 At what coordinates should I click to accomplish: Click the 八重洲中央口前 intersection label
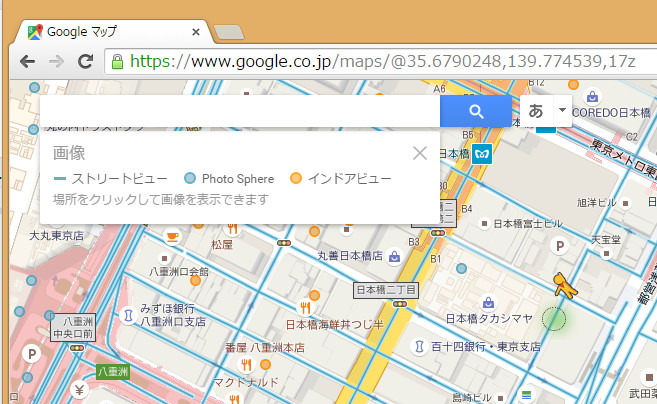coord(73,327)
